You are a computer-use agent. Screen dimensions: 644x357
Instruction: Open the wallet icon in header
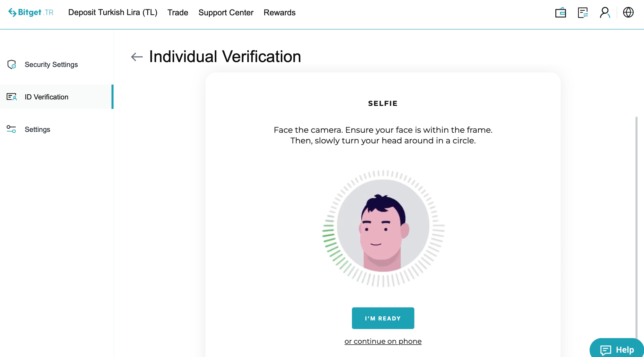pos(561,12)
